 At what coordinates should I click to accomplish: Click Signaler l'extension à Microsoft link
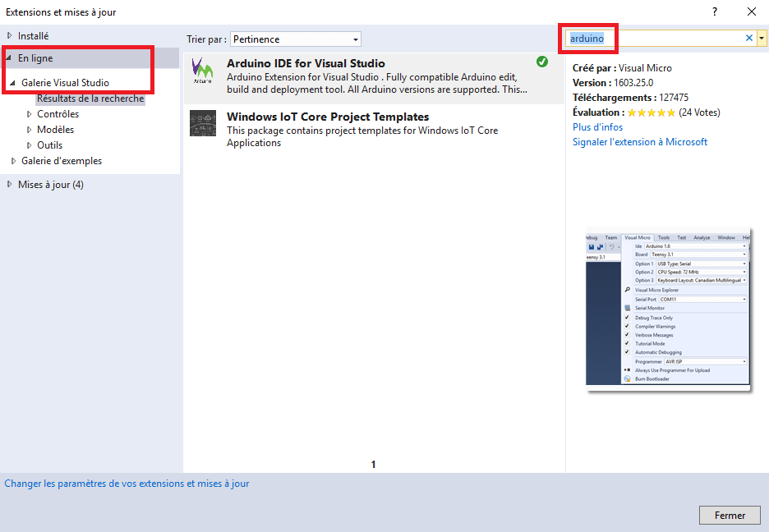(x=640, y=141)
